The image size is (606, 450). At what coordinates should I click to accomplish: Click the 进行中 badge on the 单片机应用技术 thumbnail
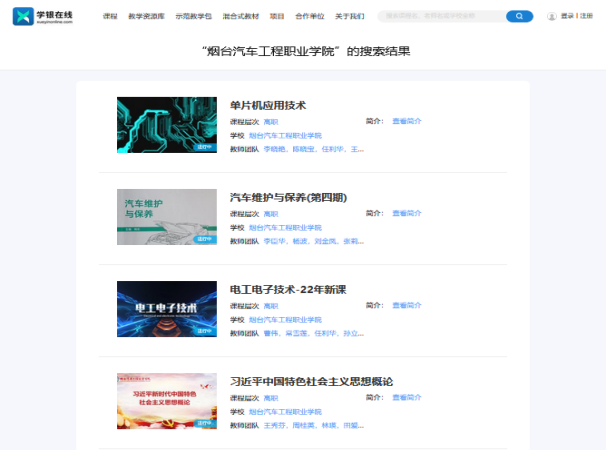pyautogui.click(x=204, y=147)
